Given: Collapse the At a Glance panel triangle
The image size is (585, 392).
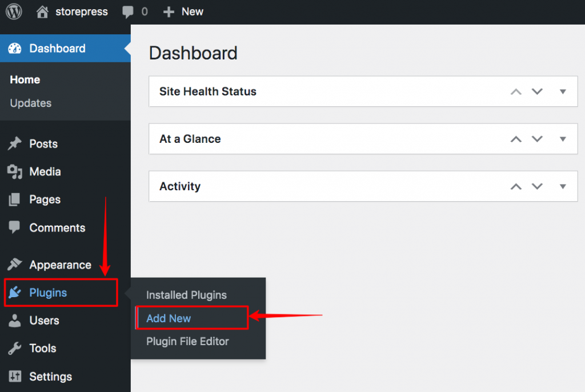Looking at the screenshot, I should click(x=563, y=139).
